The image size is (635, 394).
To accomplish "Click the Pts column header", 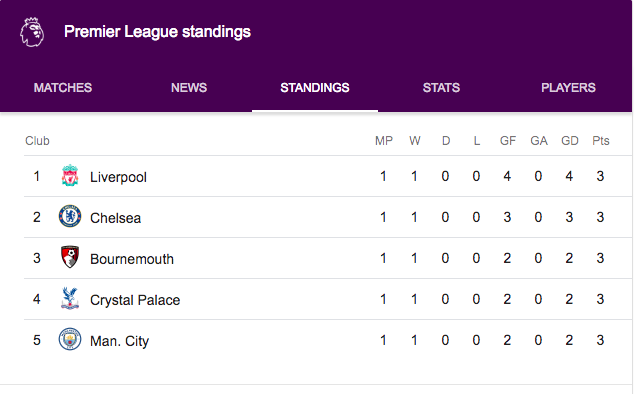I will pos(601,141).
